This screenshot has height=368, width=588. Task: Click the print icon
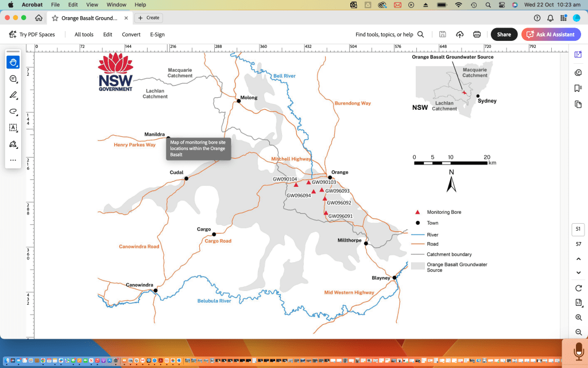click(x=477, y=34)
